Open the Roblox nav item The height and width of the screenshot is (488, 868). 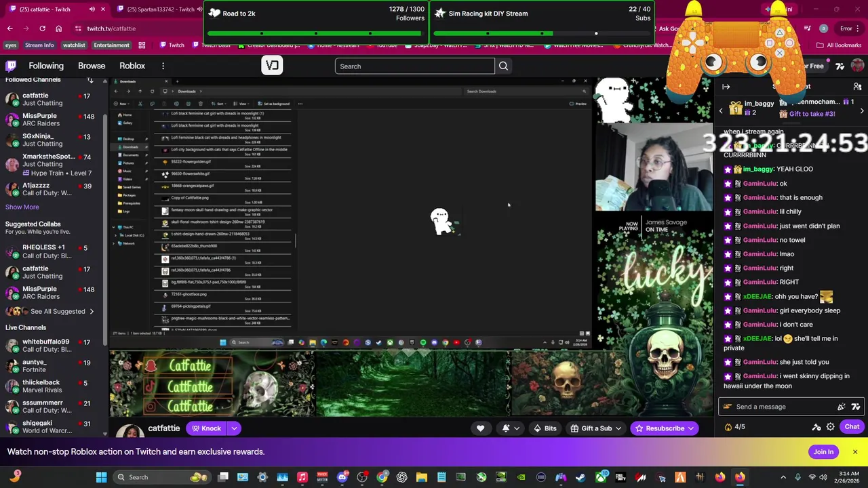tap(132, 66)
